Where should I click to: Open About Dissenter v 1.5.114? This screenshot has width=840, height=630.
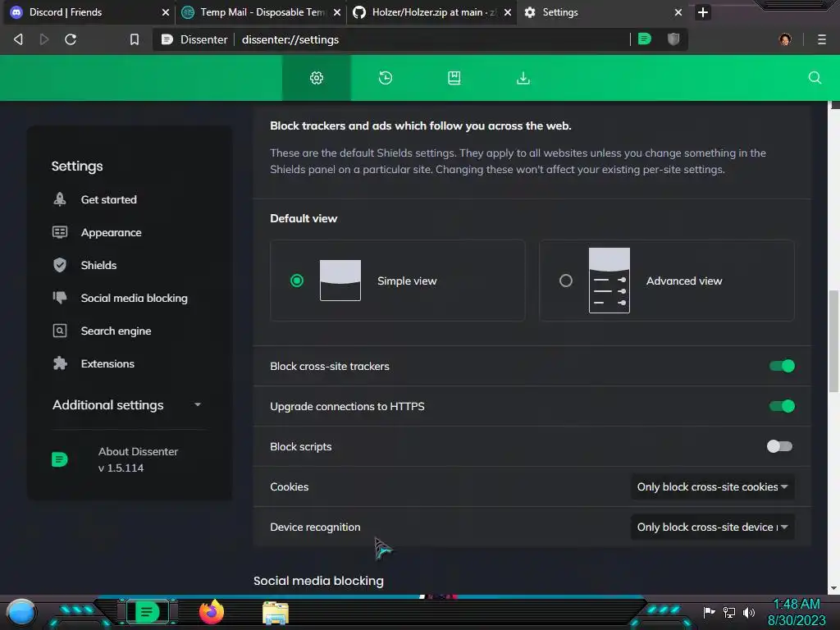[138, 459]
